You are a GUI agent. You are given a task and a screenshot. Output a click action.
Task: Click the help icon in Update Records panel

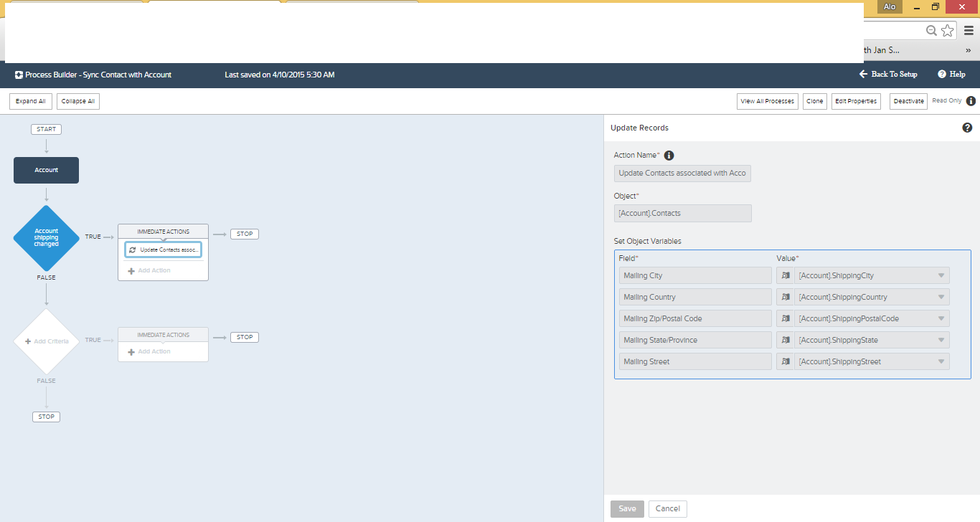point(967,128)
